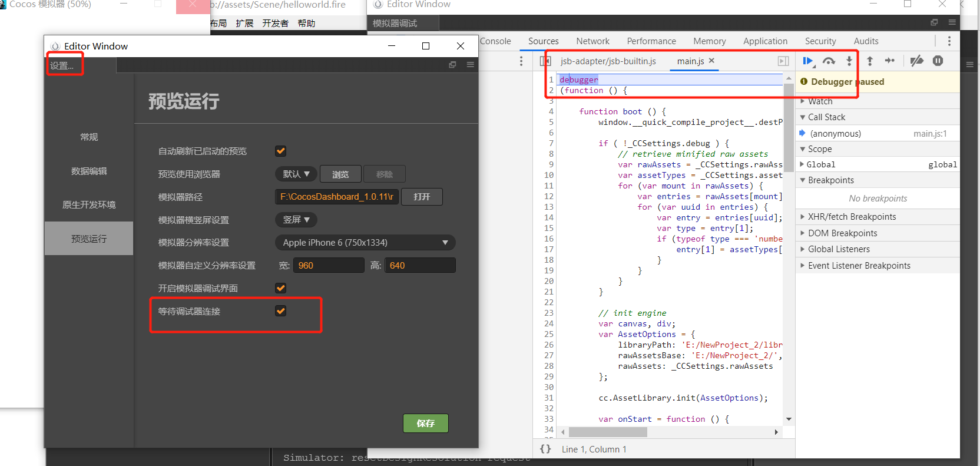The width and height of the screenshot is (980, 466).
Task: Switch to the Security tab
Action: [x=820, y=41]
